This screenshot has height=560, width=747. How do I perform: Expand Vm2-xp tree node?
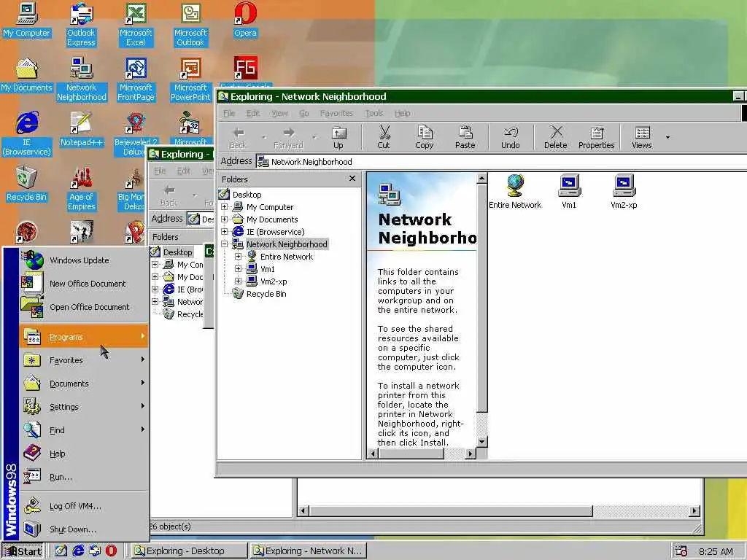point(239,281)
